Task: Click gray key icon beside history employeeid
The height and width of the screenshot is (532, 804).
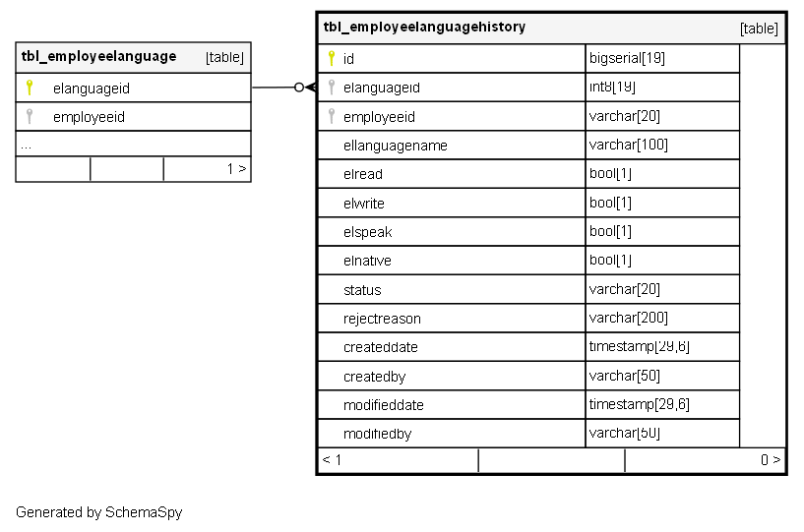Action: tap(332, 117)
